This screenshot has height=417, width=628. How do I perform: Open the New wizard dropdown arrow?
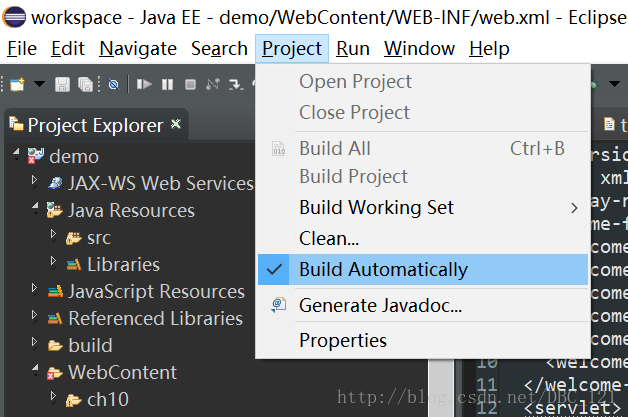click(x=39, y=85)
